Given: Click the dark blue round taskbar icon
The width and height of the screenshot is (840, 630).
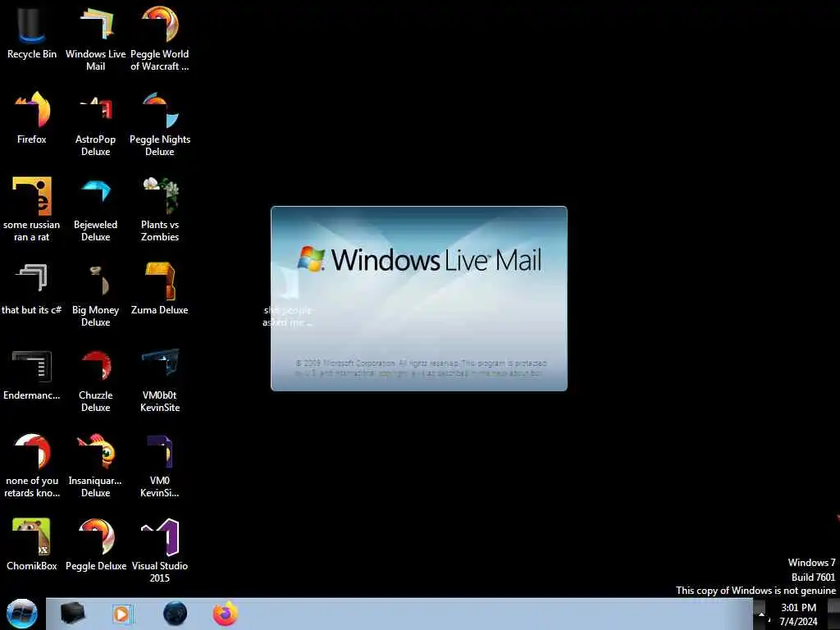Looking at the screenshot, I should click(176, 614).
